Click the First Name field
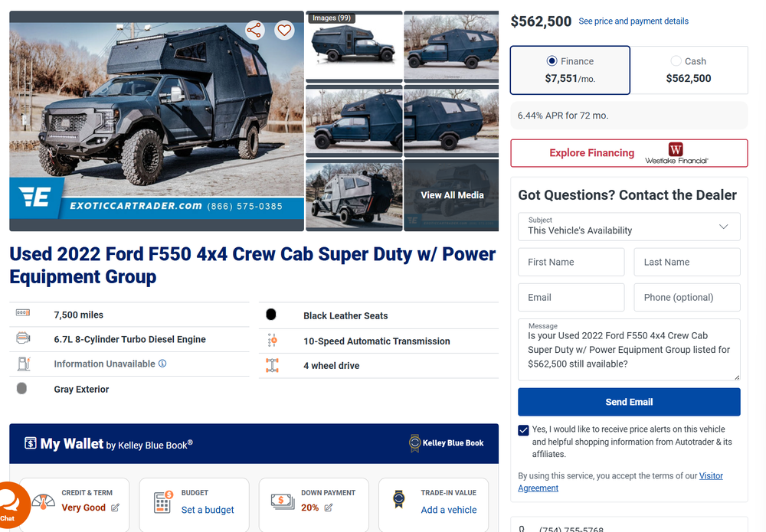This screenshot has width=766, height=532. click(571, 262)
